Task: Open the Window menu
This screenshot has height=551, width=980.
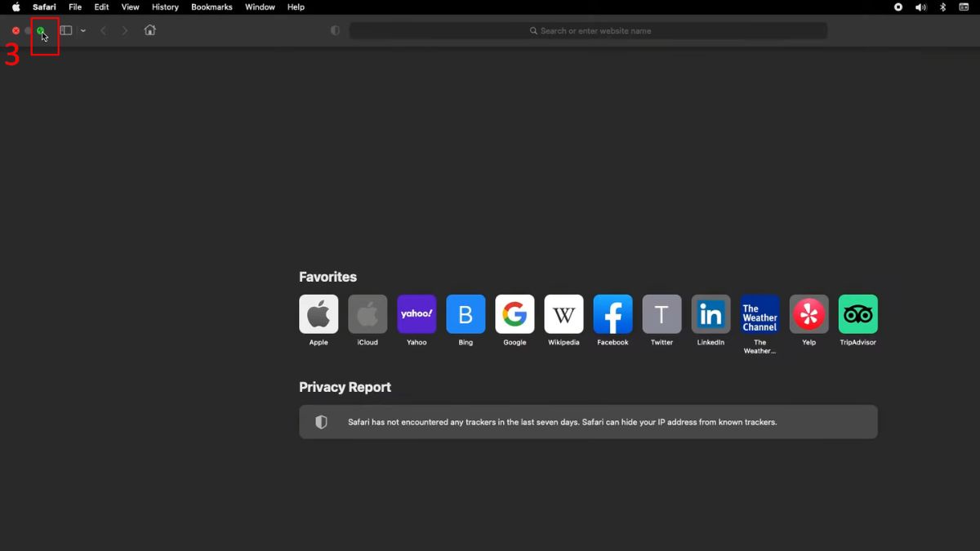Action: 260,7
